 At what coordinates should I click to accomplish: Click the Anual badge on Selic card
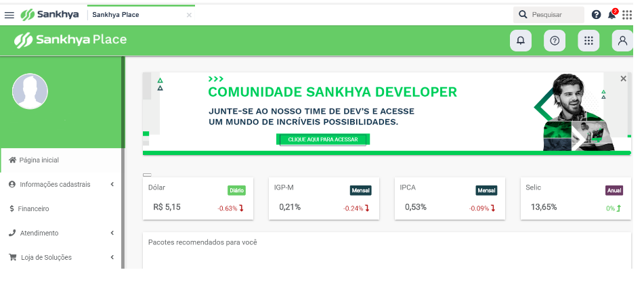coord(614,190)
